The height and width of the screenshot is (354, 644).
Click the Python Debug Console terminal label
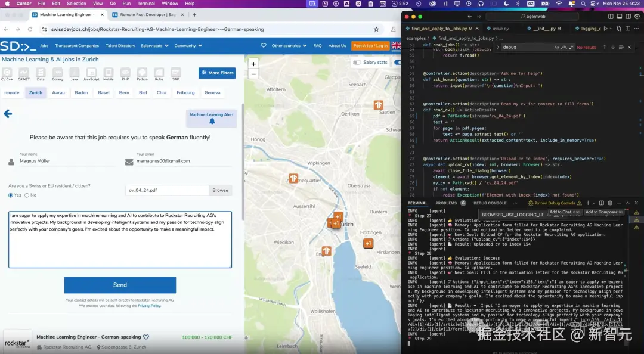pos(555,203)
